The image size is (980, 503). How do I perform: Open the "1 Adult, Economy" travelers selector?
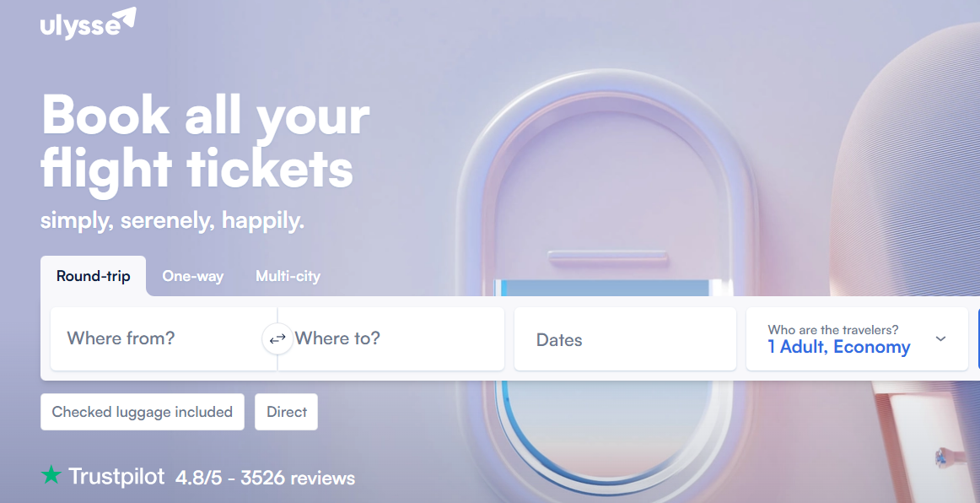click(x=839, y=339)
